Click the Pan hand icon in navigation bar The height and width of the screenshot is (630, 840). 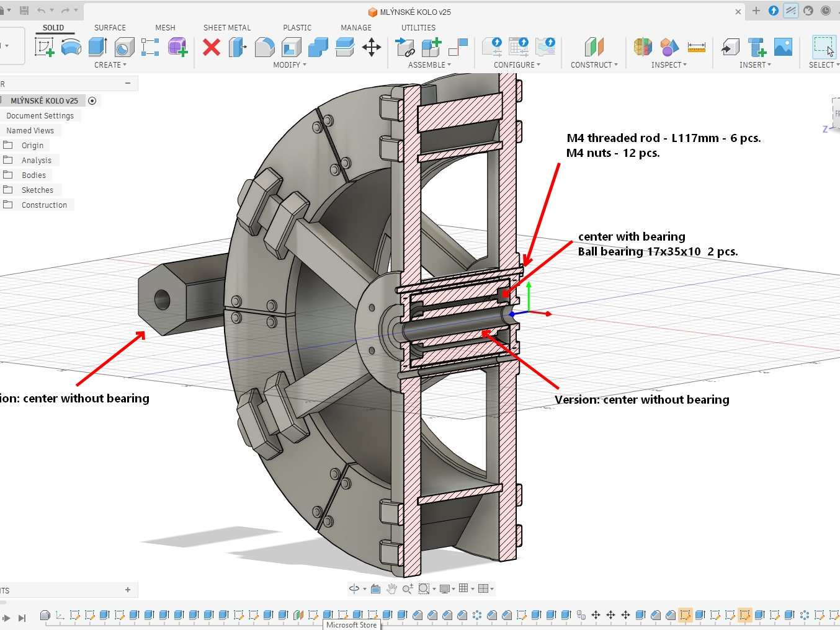(391, 588)
